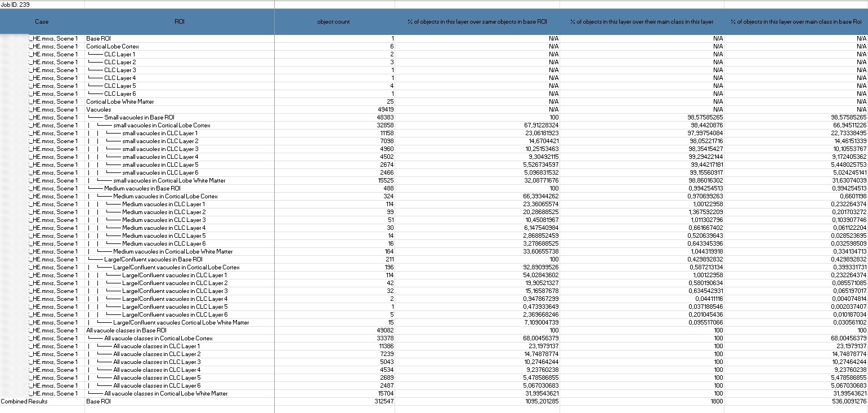This screenshot has height=413, width=868.
Task: Select the "Job ID: 239" cell
Action: pyautogui.click(x=15, y=4)
